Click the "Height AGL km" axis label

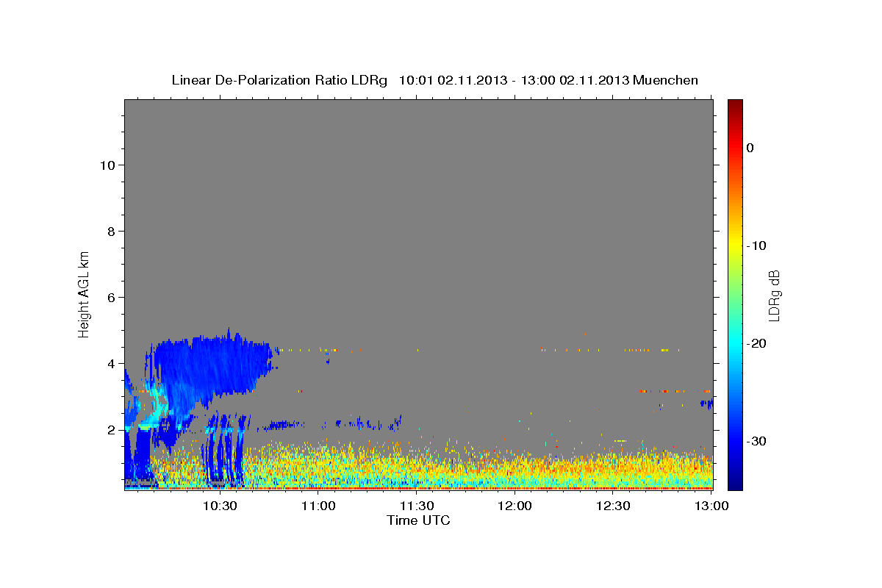[x=85, y=293]
